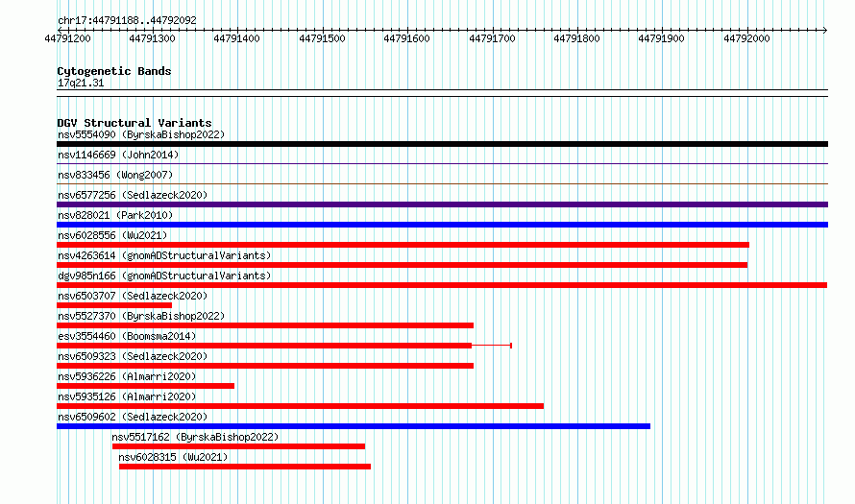Click ruler position 44791900
The image size is (855, 504).
pos(662,38)
